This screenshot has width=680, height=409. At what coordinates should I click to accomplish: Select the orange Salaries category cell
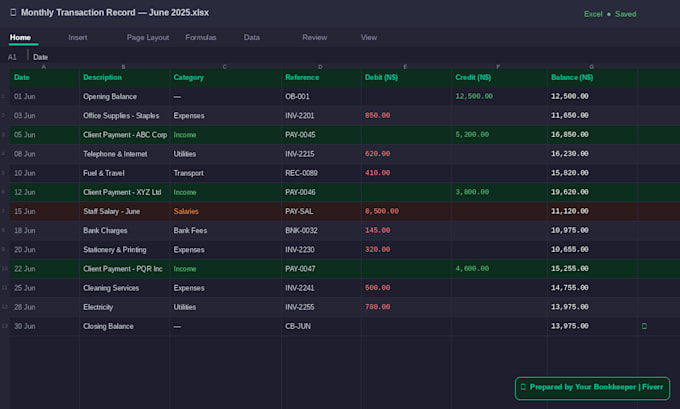point(226,211)
